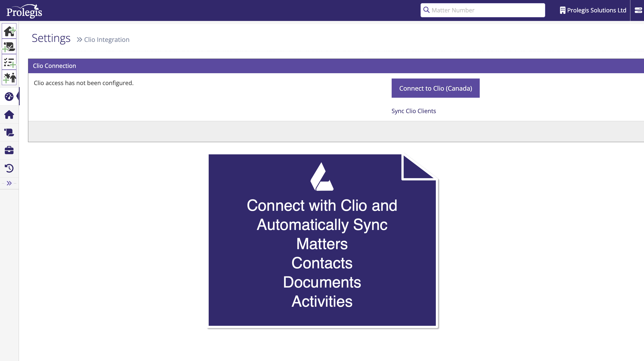The width and height of the screenshot is (644, 361).
Task: Expand the sidebar with double chevron
Action: point(9,183)
